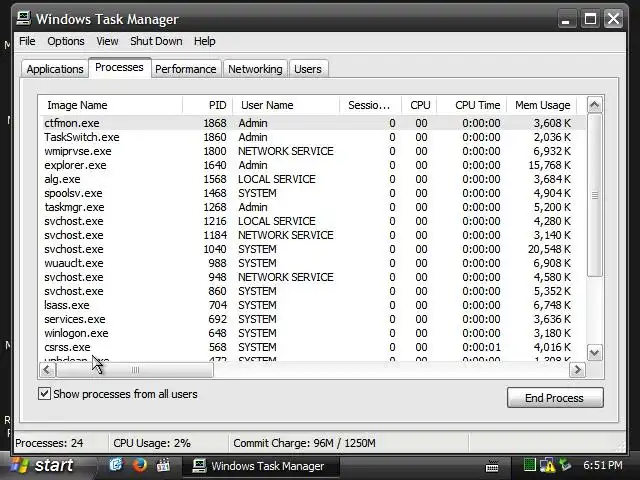Click the CPU Usage: 2% status entry
The height and width of the screenshot is (480, 640).
pyautogui.click(x=152, y=443)
